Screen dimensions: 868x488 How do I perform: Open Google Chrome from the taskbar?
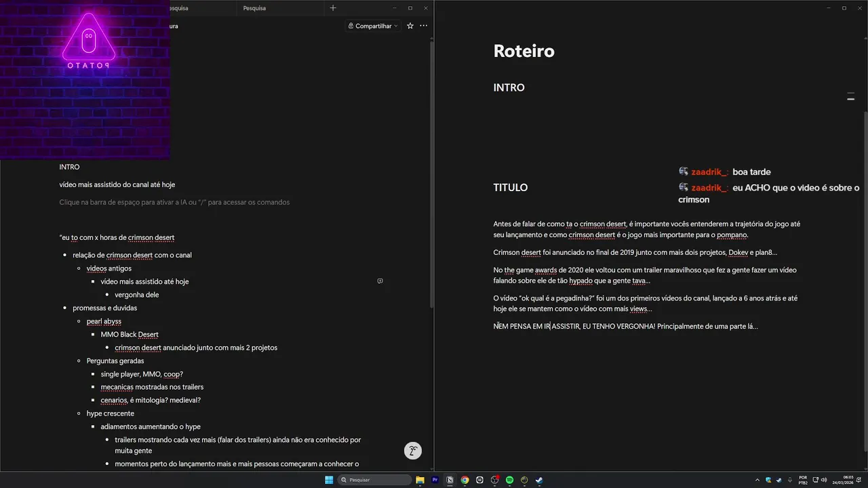tap(465, 480)
